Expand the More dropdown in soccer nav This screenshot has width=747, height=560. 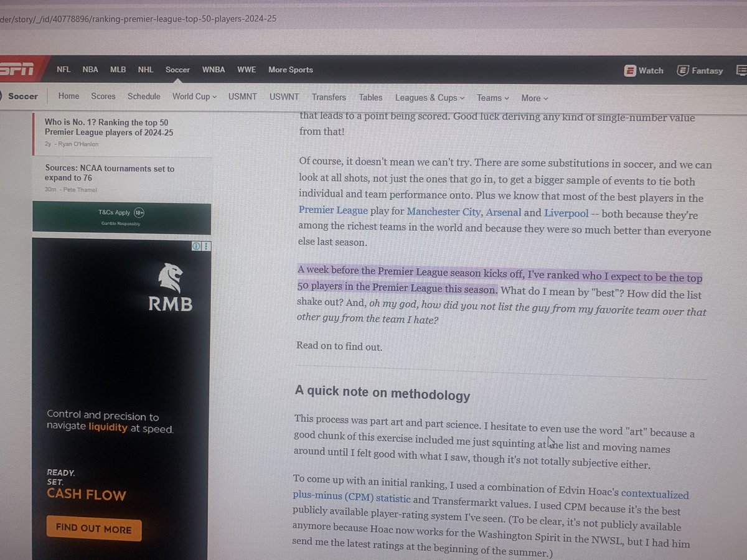tap(535, 98)
